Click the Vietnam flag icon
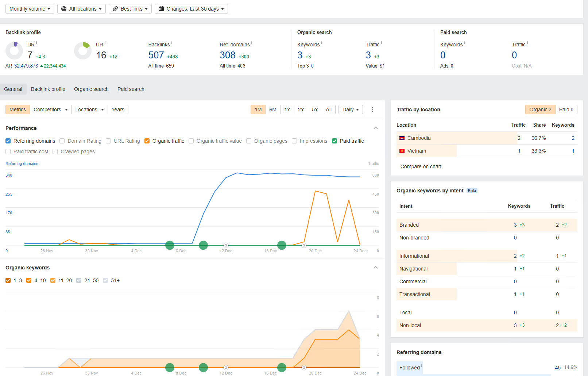This screenshot has height=376, width=588. click(x=402, y=151)
